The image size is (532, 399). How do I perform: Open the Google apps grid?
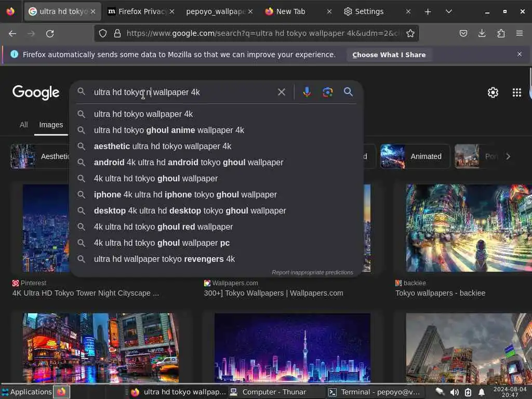[x=517, y=92]
